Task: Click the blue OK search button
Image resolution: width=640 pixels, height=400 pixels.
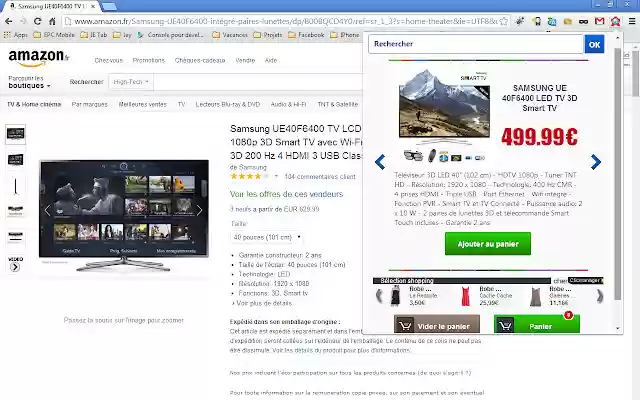Action: coord(594,44)
